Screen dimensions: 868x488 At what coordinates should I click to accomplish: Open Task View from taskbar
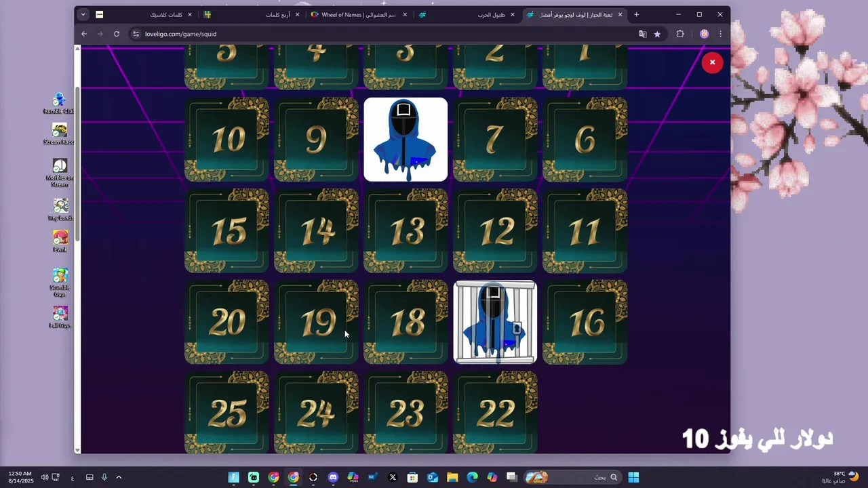coord(512,477)
